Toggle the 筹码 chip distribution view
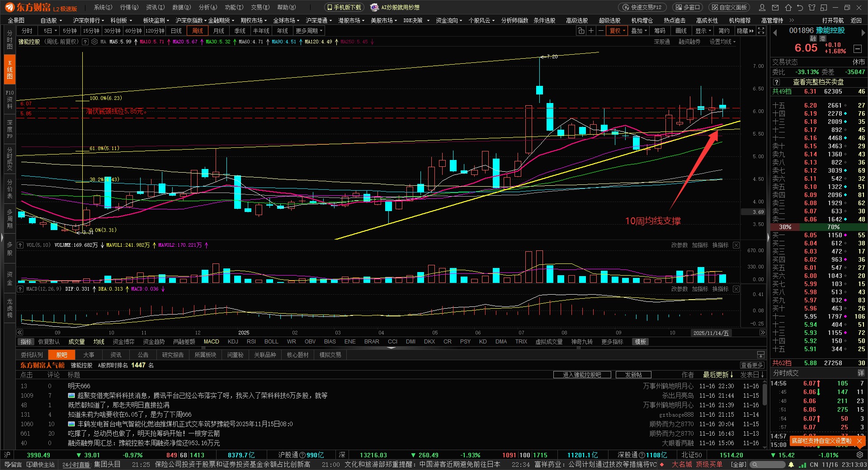Screen dimensions: 868x470 660,31
